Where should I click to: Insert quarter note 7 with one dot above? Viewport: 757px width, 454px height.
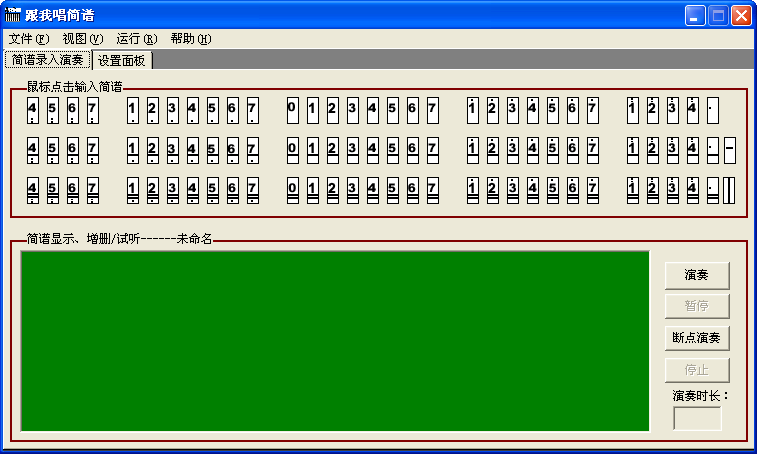592,111
